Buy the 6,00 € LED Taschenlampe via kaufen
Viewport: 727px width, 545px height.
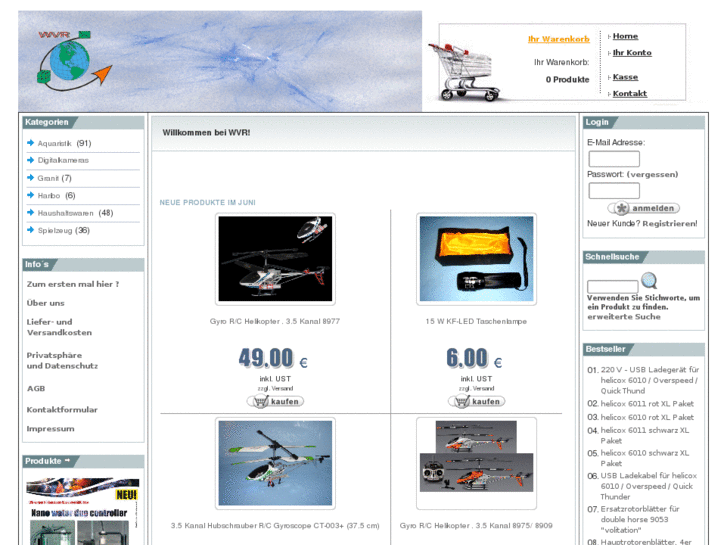[477, 401]
